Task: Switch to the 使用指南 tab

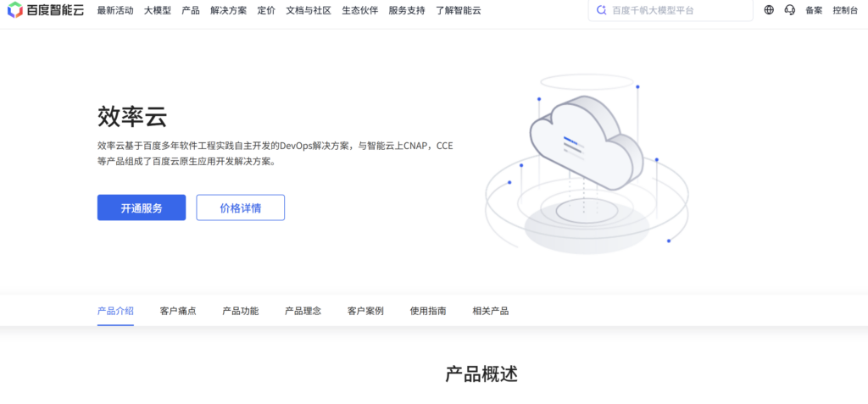Action: coord(428,311)
